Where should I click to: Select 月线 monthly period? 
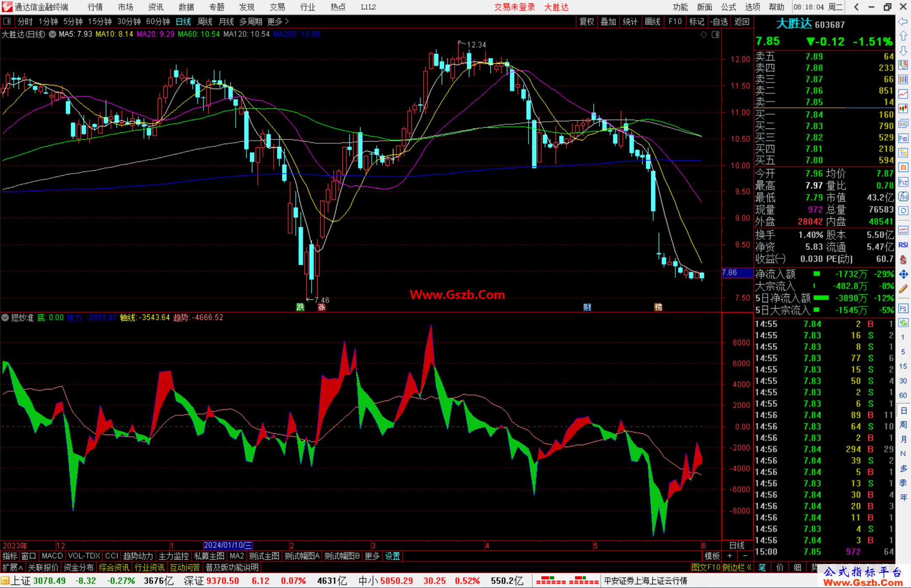pyautogui.click(x=226, y=21)
